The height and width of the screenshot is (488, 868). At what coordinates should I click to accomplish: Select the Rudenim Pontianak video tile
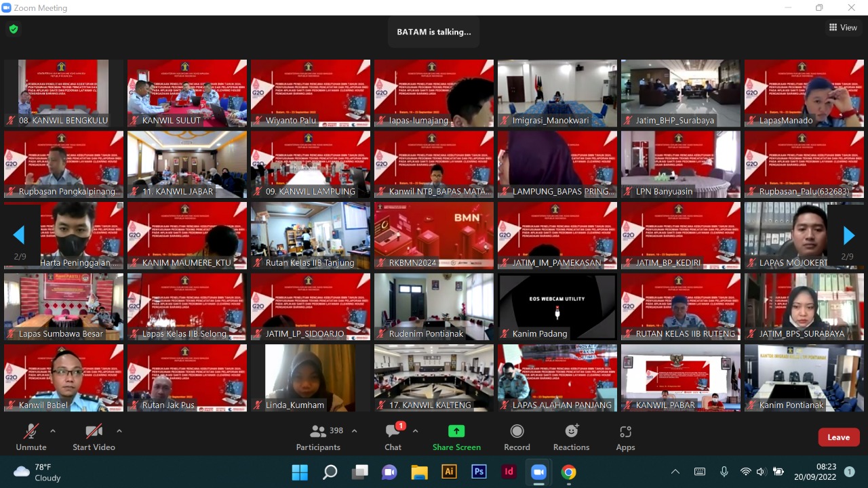[434, 306]
